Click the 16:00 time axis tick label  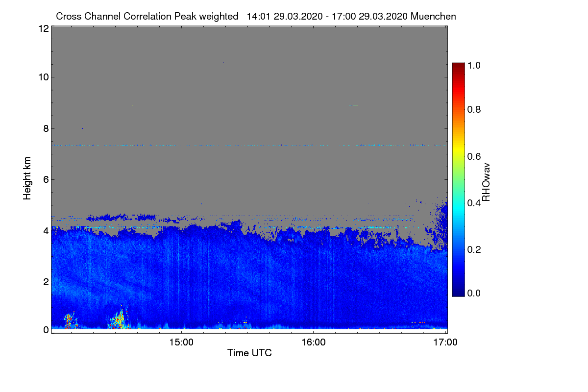(x=314, y=343)
